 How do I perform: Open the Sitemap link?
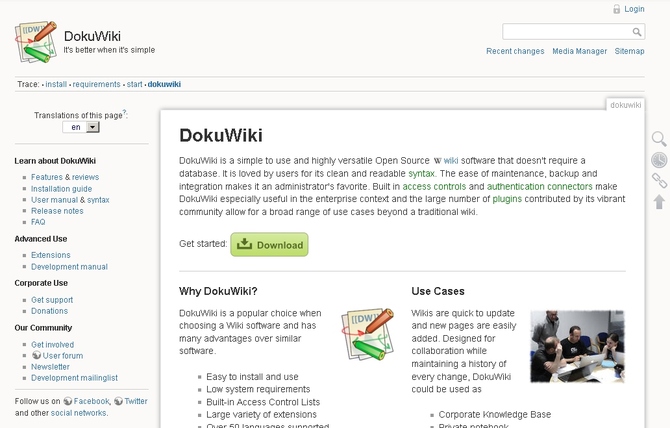[x=629, y=51]
